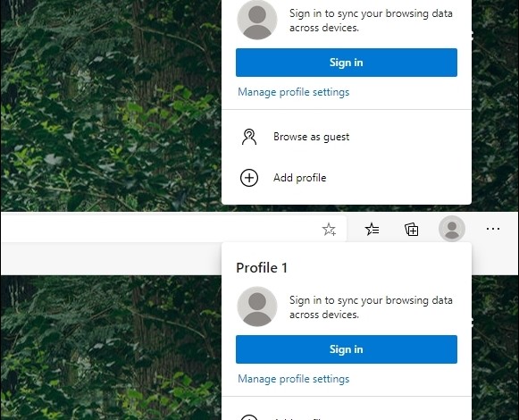Click Sign in button under Profile 1 heading

pos(347,349)
